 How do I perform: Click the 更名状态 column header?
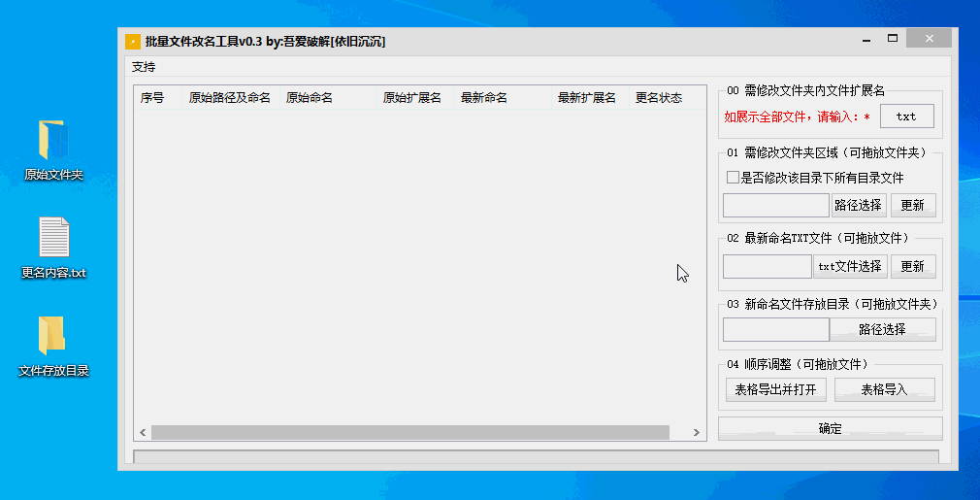(x=668, y=98)
